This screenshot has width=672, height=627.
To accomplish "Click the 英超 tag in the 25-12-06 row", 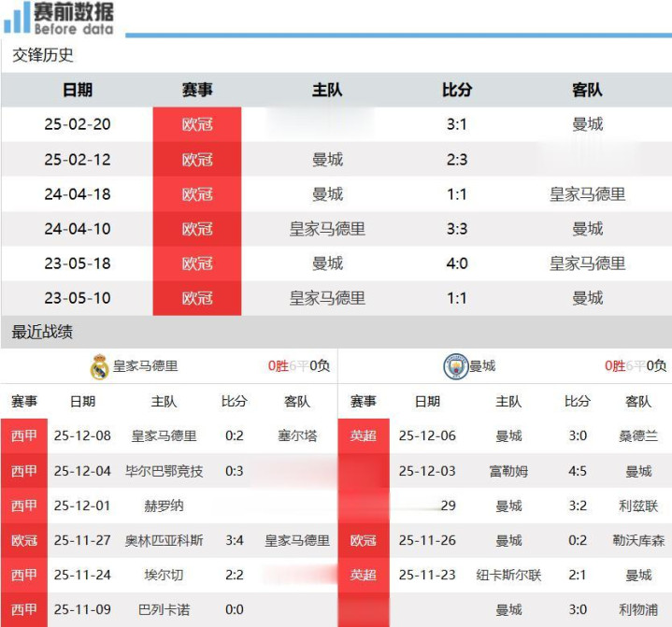I will [x=364, y=435].
